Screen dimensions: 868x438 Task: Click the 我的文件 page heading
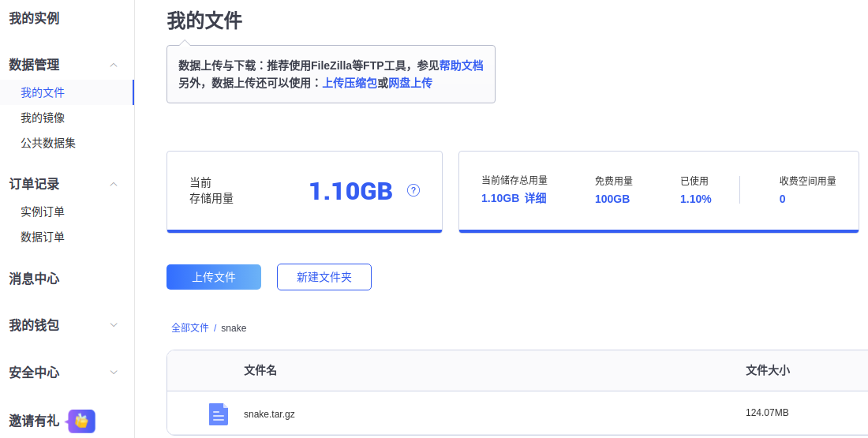tap(205, 21)
